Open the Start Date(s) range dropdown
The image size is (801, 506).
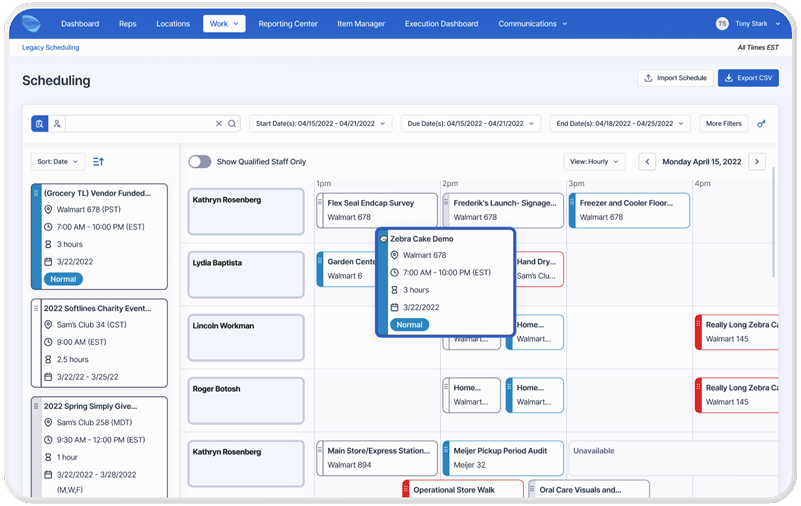(322, 124)
